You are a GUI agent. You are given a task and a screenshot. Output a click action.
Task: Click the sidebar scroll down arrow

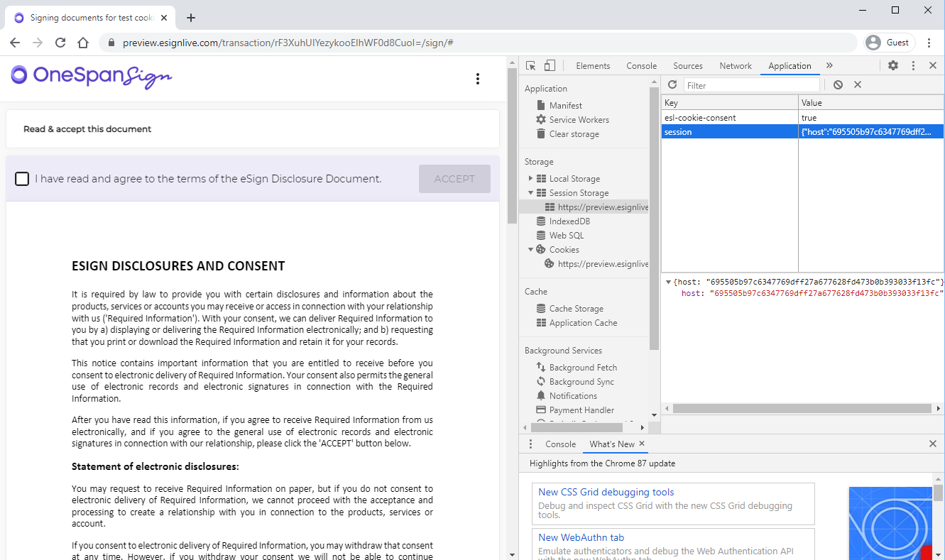click(654, 415)
